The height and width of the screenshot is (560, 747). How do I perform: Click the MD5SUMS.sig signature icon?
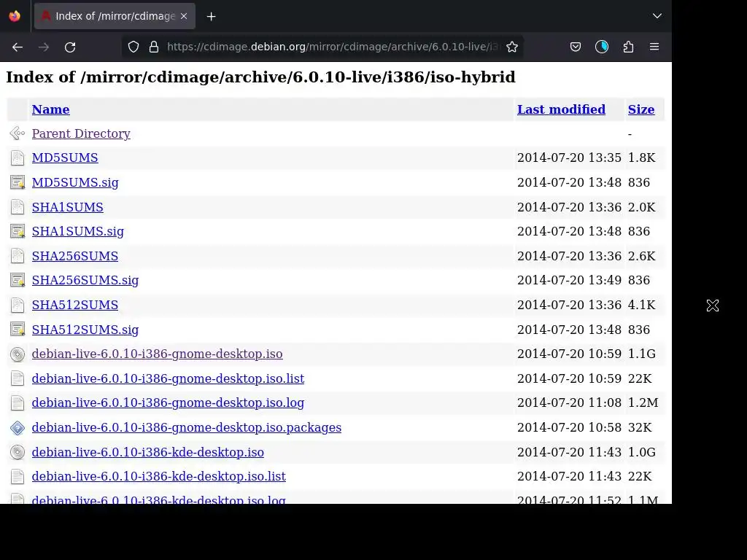point(18,182)
